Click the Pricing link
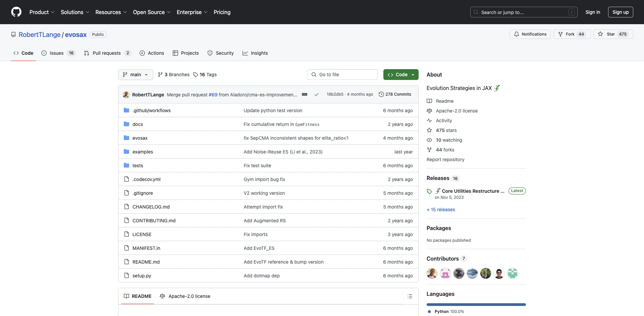Viewport: 644px width, 316px height. pyautogui.click(x=222, y=12)
